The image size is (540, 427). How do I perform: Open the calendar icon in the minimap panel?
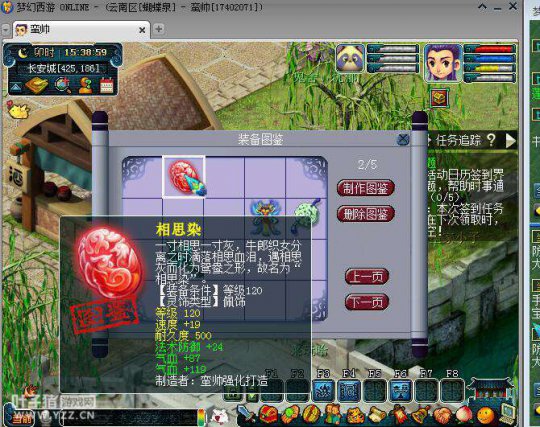tap(106, 85)
